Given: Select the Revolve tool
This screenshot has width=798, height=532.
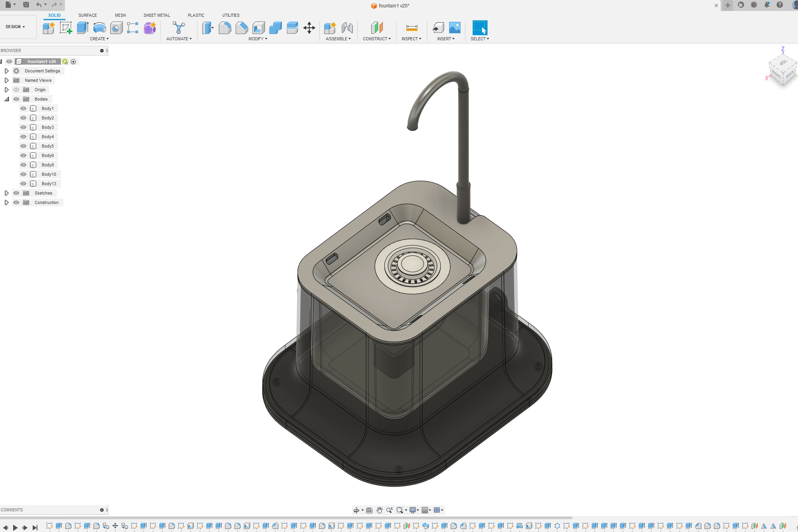Looking at the screenshot, I should (99, 28).
